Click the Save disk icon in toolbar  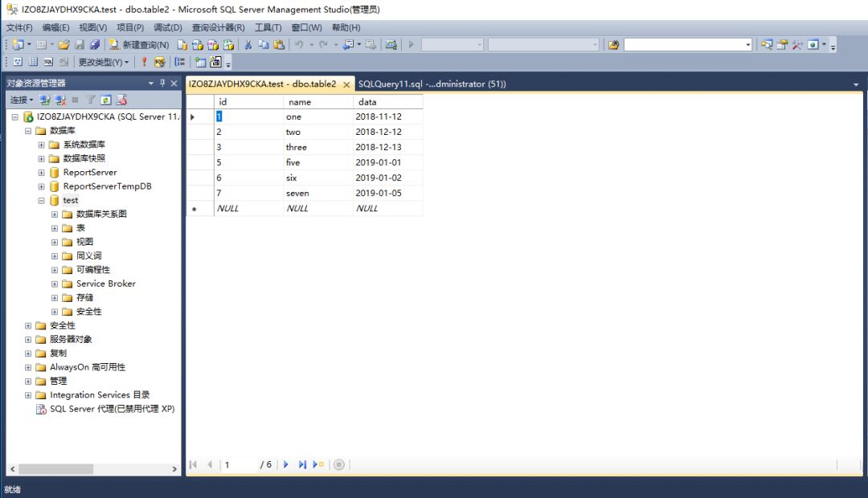[x=80, y=45]
